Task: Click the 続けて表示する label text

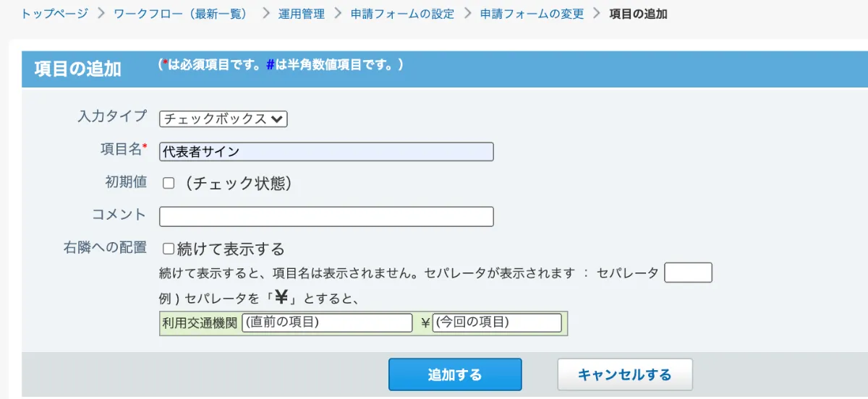Action: pos(231,249)
